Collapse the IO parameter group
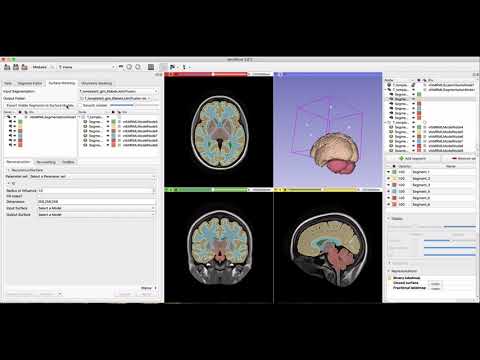 (9, 183)
